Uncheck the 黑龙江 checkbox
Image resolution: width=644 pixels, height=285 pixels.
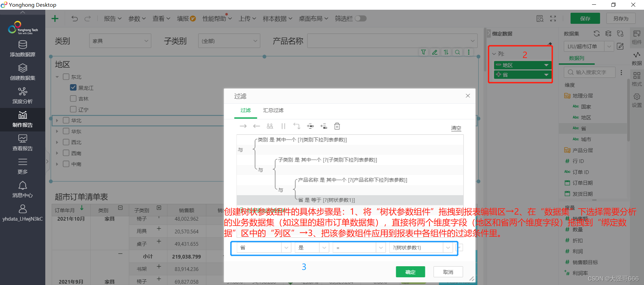pyautogui.click(x=73, y=88)
